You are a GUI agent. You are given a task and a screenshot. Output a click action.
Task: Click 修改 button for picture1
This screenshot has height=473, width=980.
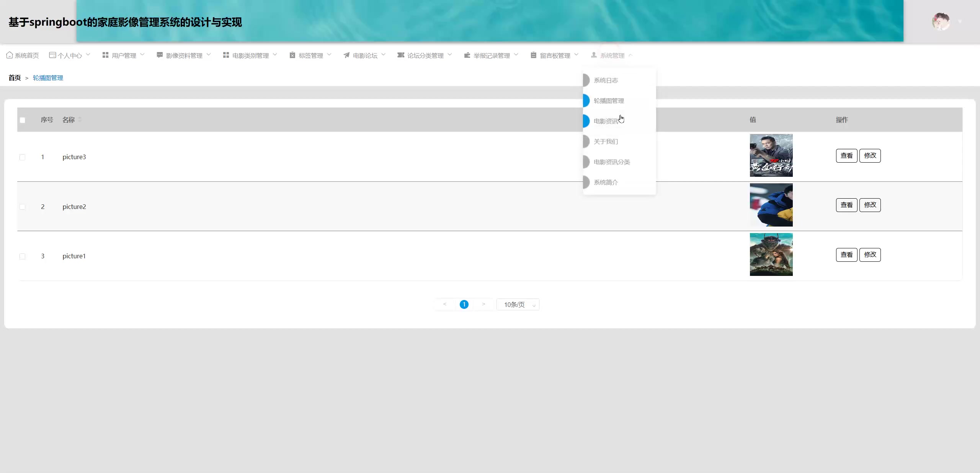point(870,255)
